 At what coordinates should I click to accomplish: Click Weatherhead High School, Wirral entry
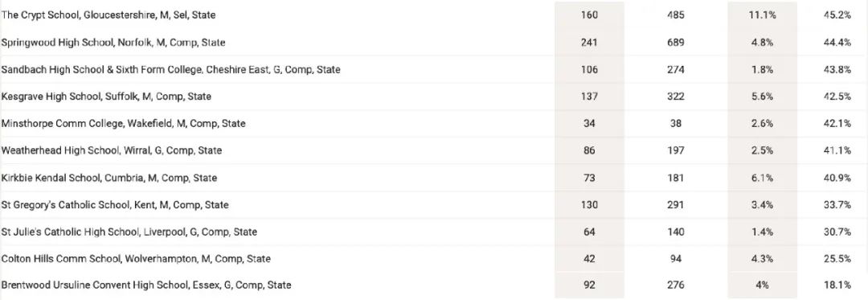point(434,150)
